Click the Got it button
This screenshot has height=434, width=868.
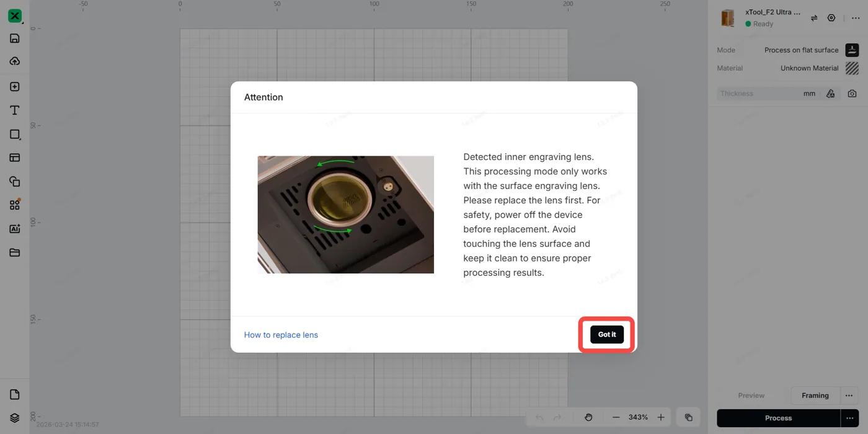[607, 334]
